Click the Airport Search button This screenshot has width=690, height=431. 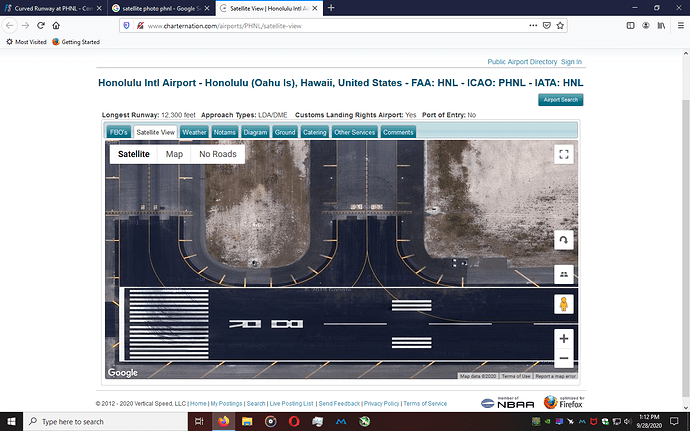tap(561, 100)
